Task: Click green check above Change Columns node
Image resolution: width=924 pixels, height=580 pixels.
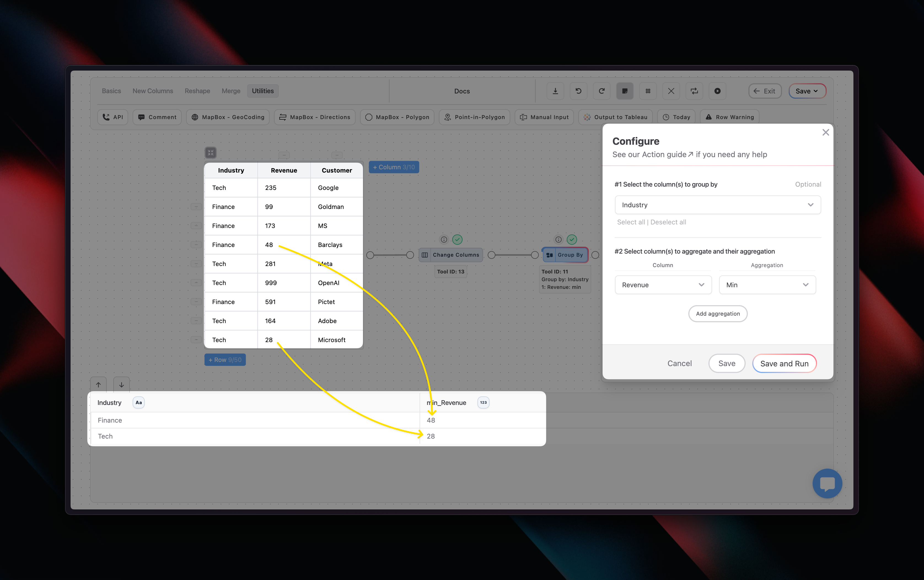Action: coord(457,240)
